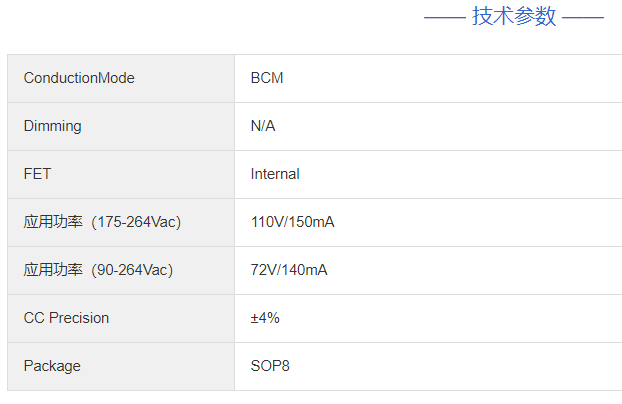
Task: Click the BCM value
Action: pyautogui.click(x=267, y=78)
